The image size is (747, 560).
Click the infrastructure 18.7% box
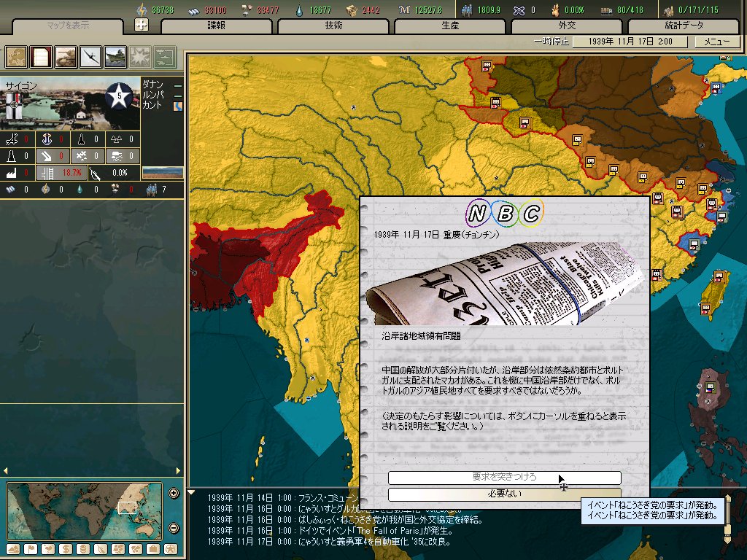62,172
